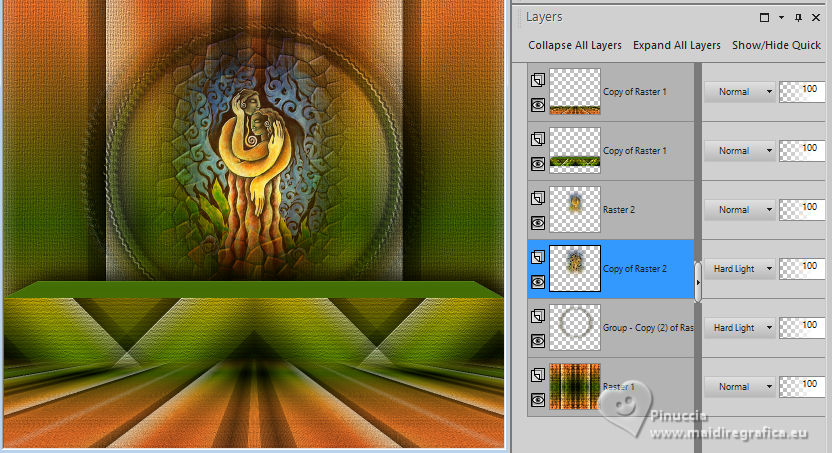Select Copy of Raster 2 thumbnail

575,268
